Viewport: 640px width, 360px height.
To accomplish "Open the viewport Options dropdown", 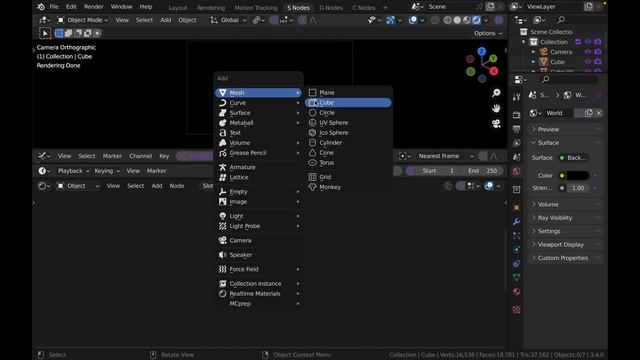I will 488,33.
